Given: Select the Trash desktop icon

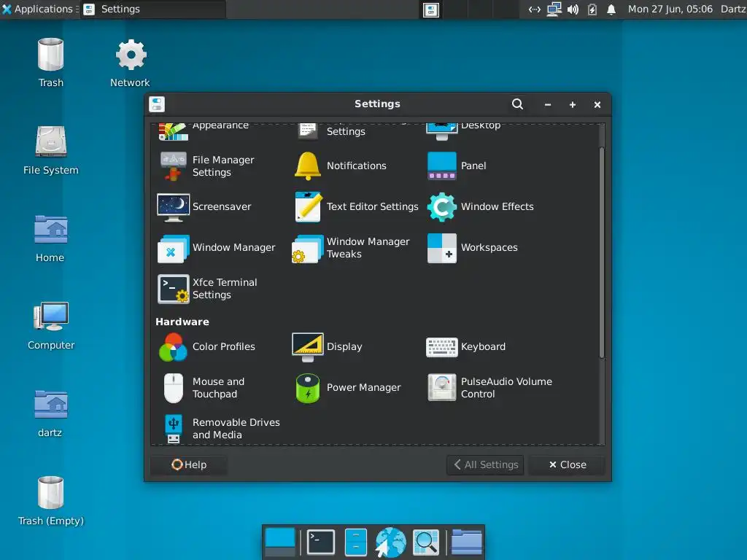Looking at the screenshot, I should (x=51, y=63).
